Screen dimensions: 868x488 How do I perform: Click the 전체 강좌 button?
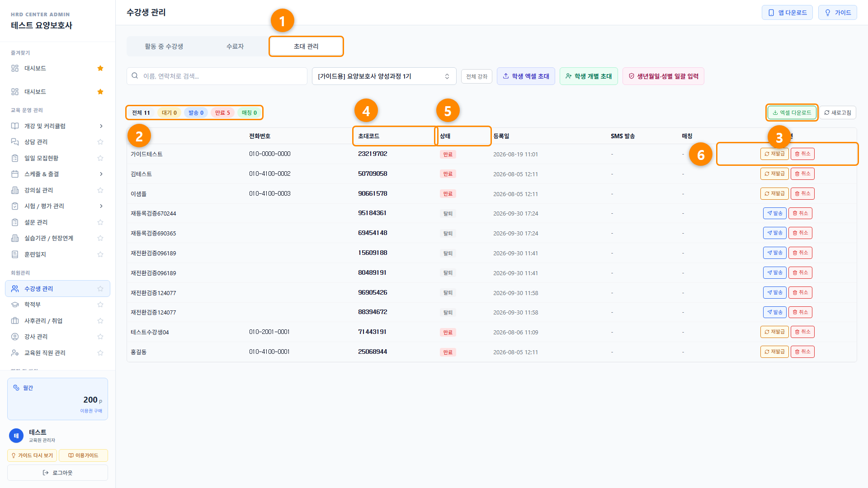pos(476,76)
